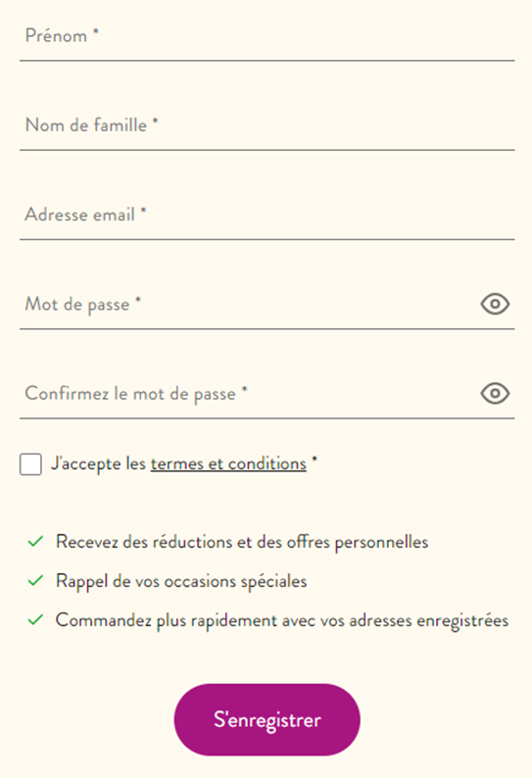Image resolution: width=532 pixels, height=778 pixels.
Task: Click the Recevez des réductions et offres text
Action: pyautogui.click(x=242, y=542)
